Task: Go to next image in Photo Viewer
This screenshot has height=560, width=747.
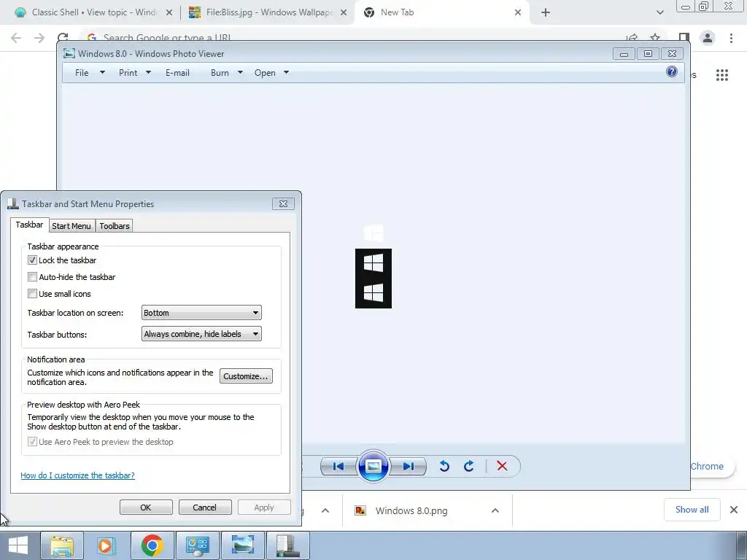Action: (x=409, y=466)
